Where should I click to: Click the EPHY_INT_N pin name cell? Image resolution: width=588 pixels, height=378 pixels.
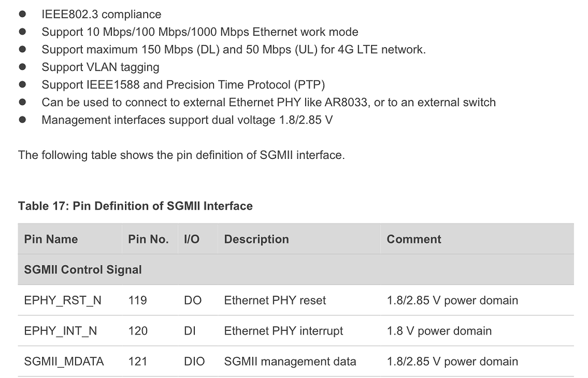(60, 331)
